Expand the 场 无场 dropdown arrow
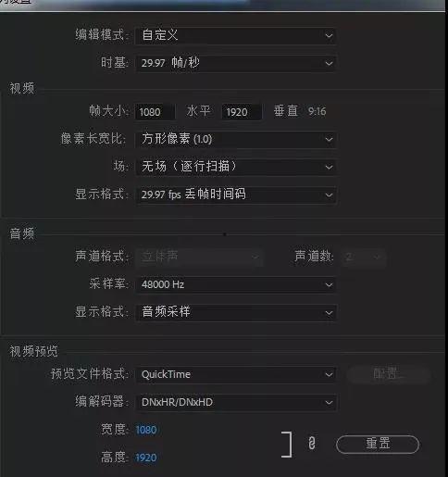The width and height of the screenshot is (448, 477). (x=329, y=167)
